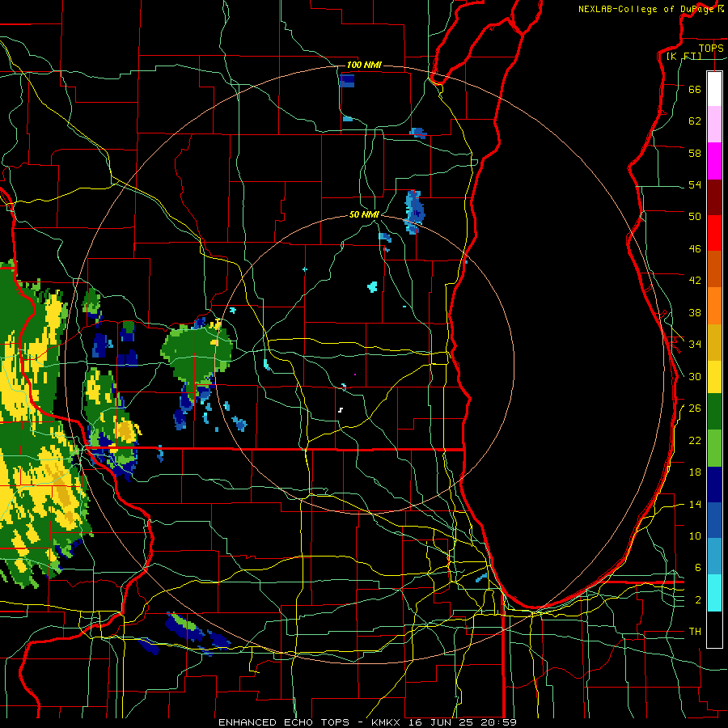
Task: Click the '30' legend value
Action: (695, 376)
